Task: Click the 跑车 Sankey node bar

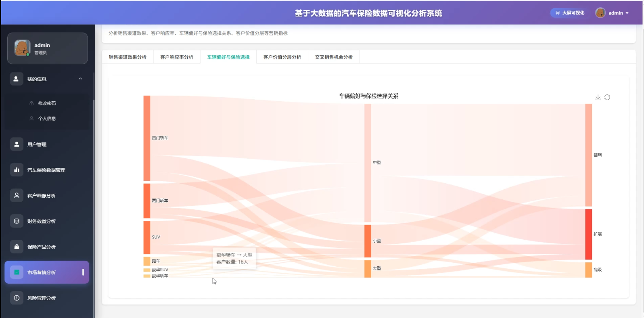Action: click(x=147, y=261)
